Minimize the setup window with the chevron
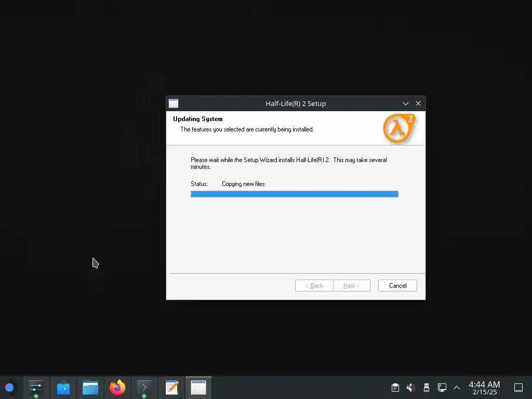This screenshot has height=399, width=532. [405, 103]
